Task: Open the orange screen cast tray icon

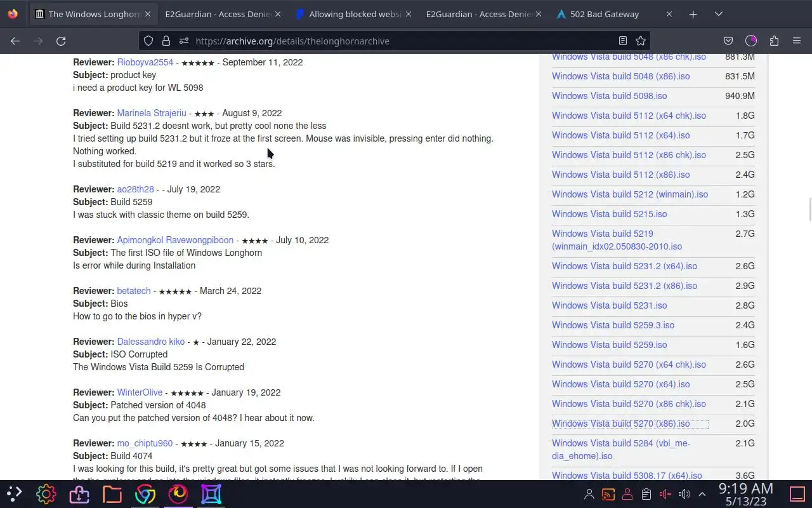Action: point(608,494)
